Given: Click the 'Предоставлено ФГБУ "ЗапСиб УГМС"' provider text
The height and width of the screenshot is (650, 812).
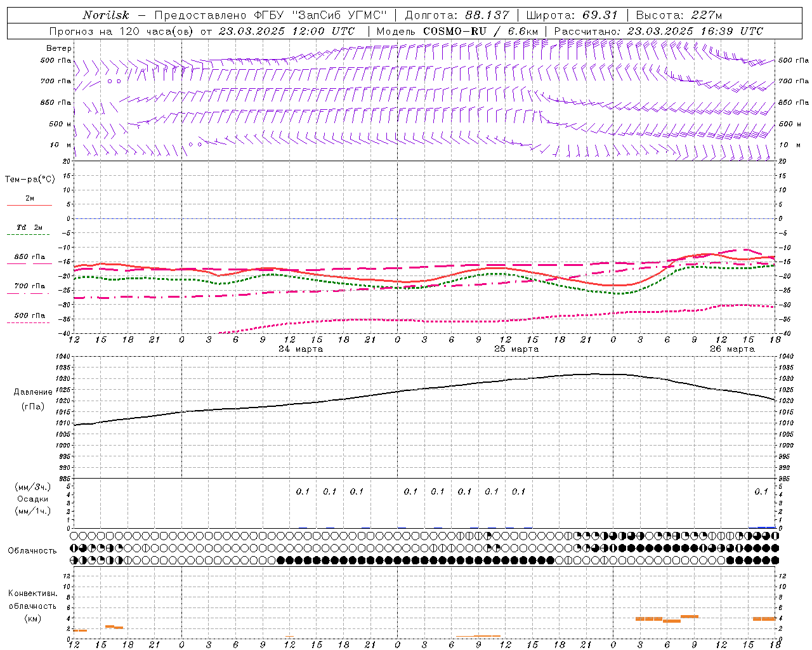Looking at the screenshot, I should 271,15.
